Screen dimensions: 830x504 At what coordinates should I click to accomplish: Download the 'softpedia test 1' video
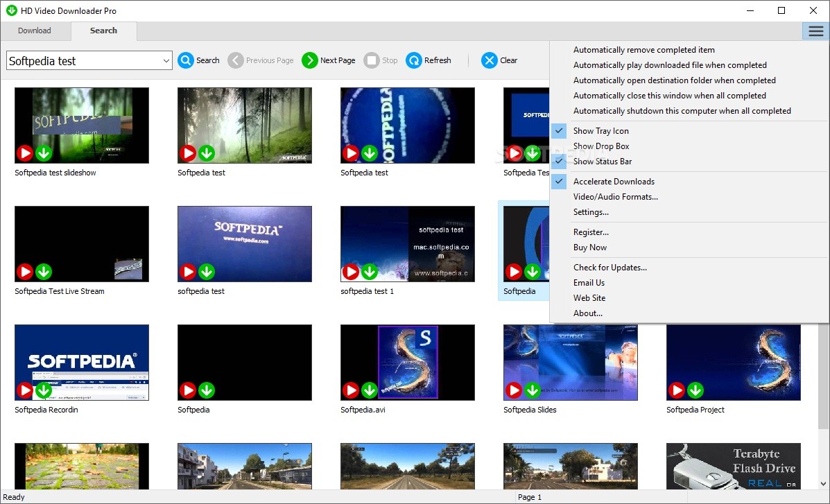click(370, 272)
